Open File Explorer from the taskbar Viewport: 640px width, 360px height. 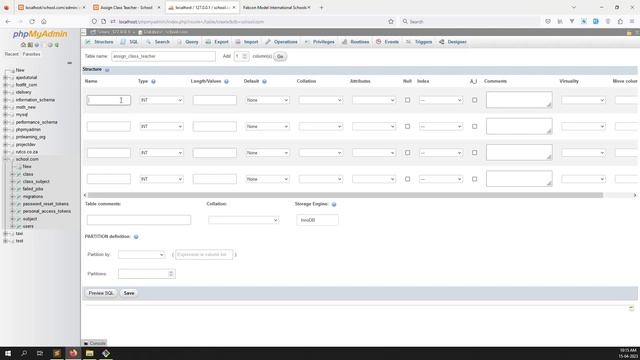(89, 353)
